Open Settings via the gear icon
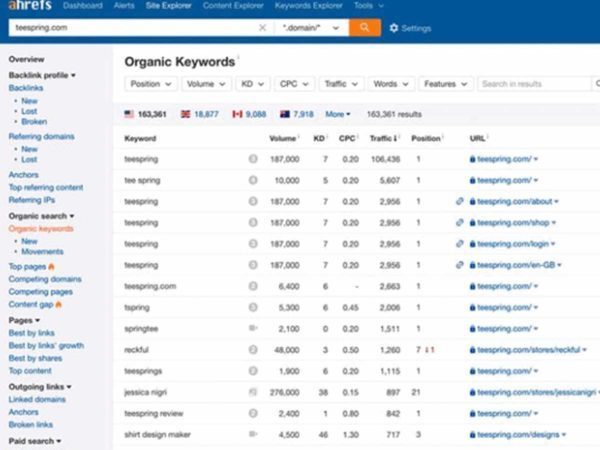This screenshot has height=450, width=600. click(393, 28)
